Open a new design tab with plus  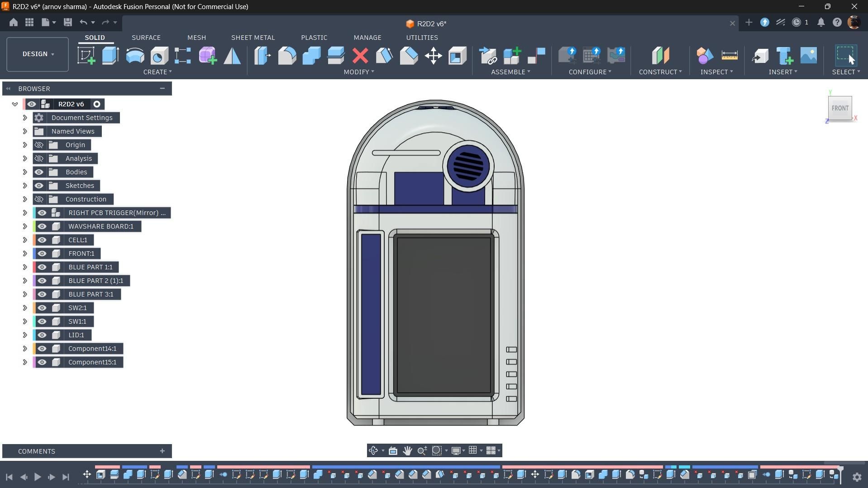pyautogui.click(x=749, y=22)
